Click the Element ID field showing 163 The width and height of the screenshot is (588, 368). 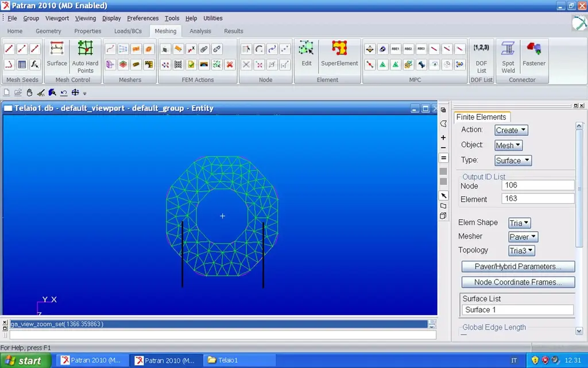[x=537, y=198]
